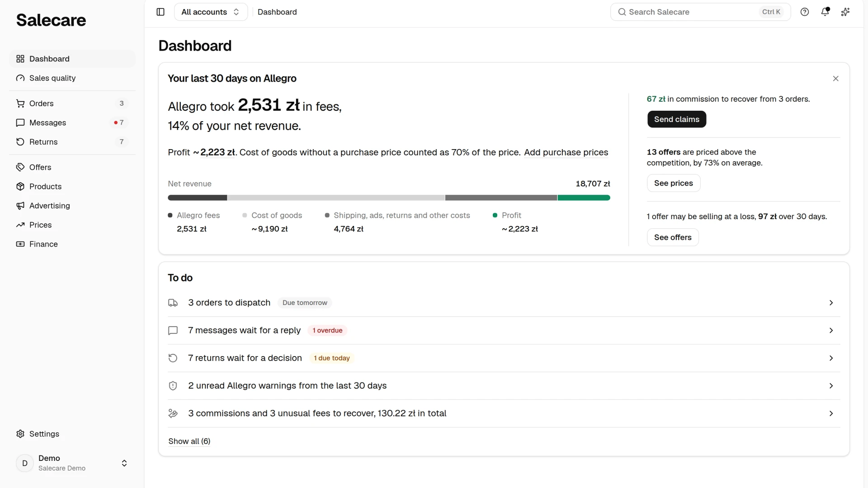Viewport: 868px width, 488px height.
Task: Click the hand-coins icon beside commissions to recover
Action: (173, 413)
